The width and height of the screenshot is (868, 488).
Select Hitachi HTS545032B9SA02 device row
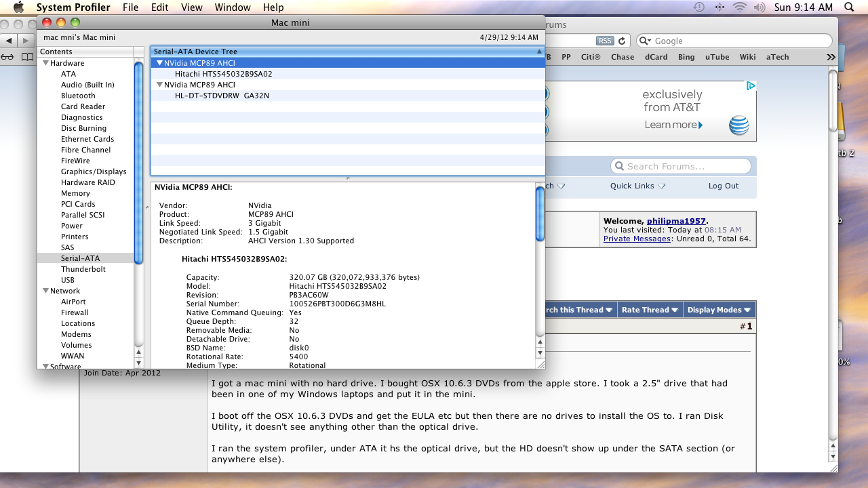point(348,74)
